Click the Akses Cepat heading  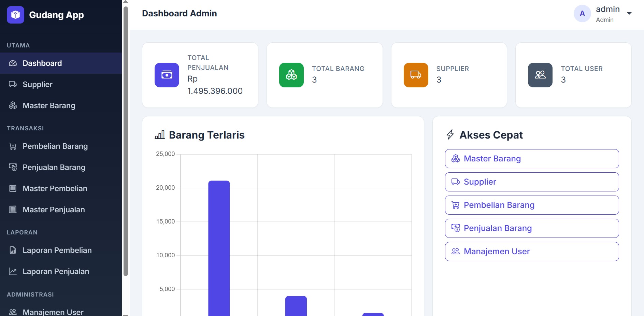coord(491,135)
